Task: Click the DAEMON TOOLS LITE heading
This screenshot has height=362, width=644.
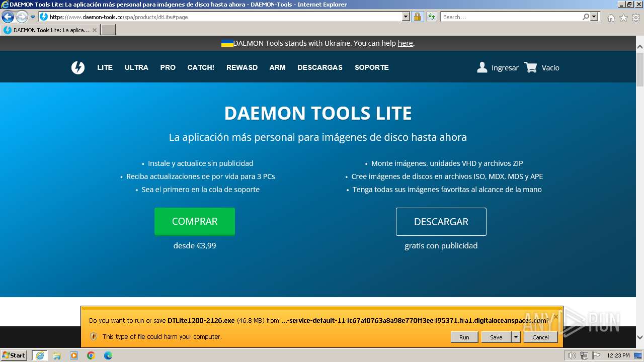Action: click(x=318, y=113)
